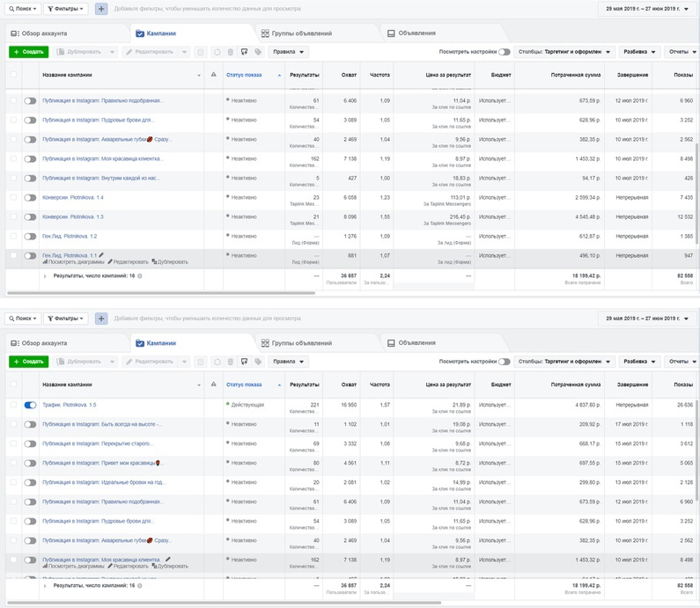700x608 pixels.
Task: Open the Ген.Лид Plotnikova 1.2 campaign link
Action: pyautogui.click(x=70, y=237)
